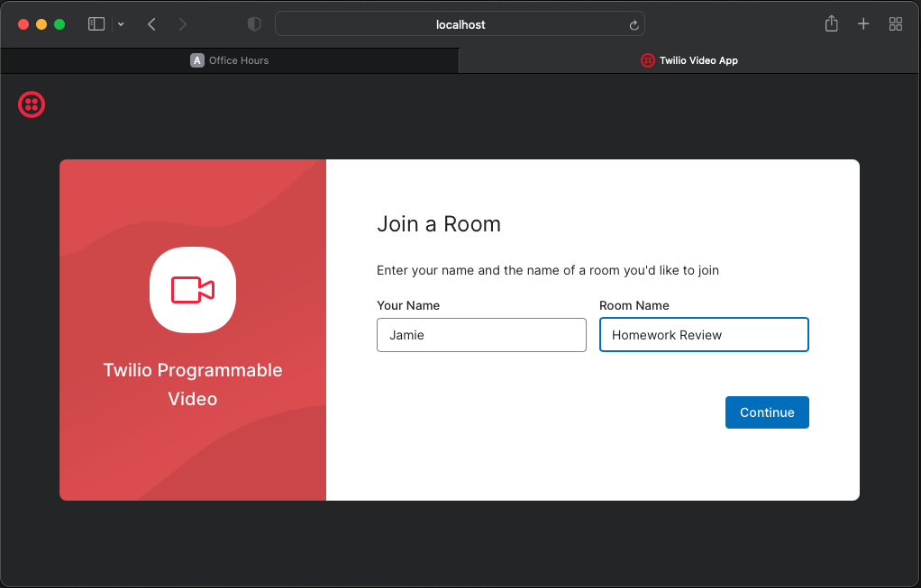Image resolution: width=921 pixels, height=588 pixels.
Task: Click the Room Name label
Action: pos(634,305)
